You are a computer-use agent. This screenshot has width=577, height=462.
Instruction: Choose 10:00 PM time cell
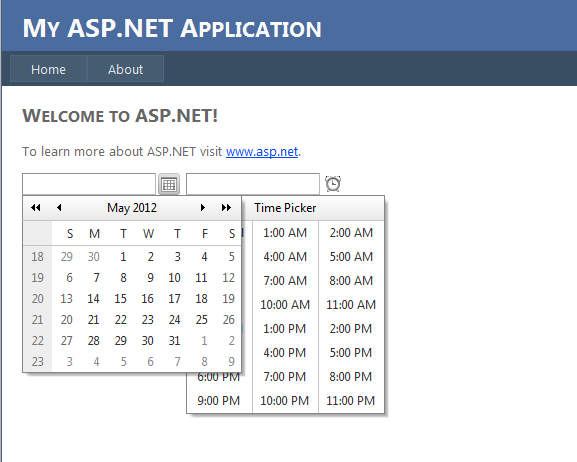[285, 401]
